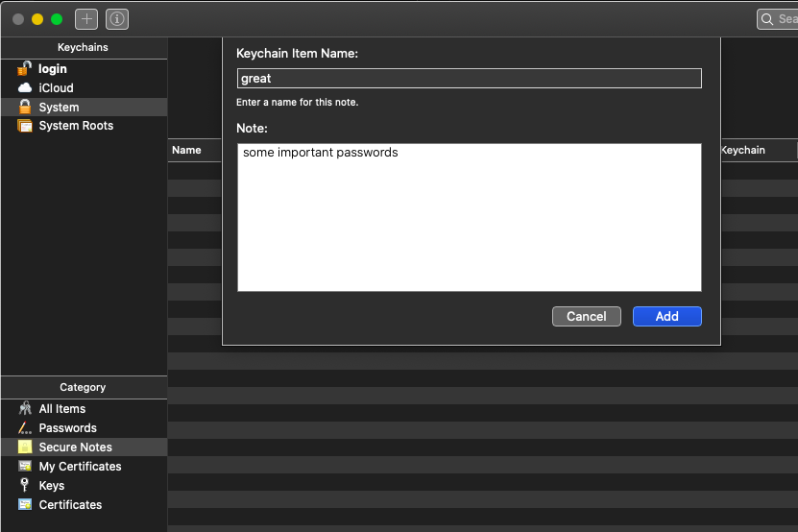Viewport: 798px width, 532px height.
Task: Zoom the window with green button
Action: pos(57,19)
